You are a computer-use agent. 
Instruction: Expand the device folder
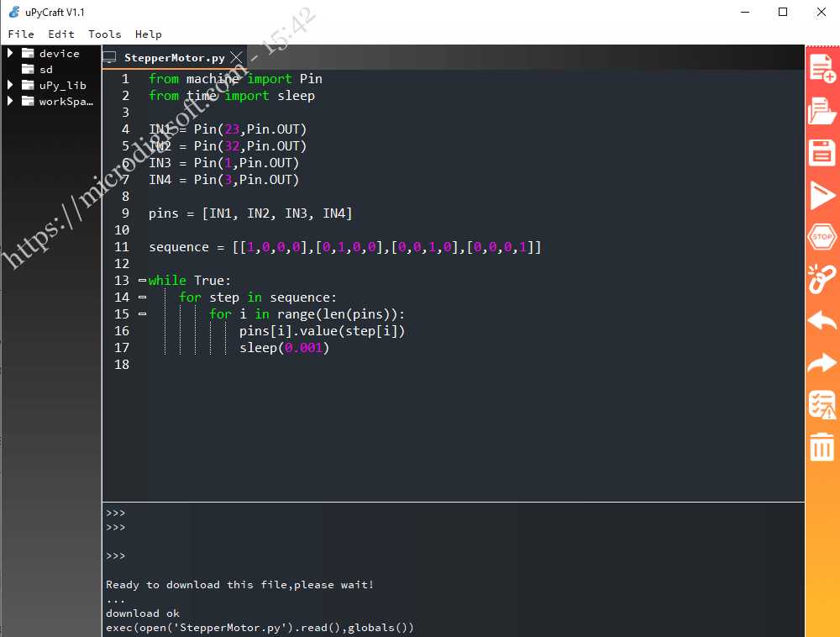pos(10,52)
